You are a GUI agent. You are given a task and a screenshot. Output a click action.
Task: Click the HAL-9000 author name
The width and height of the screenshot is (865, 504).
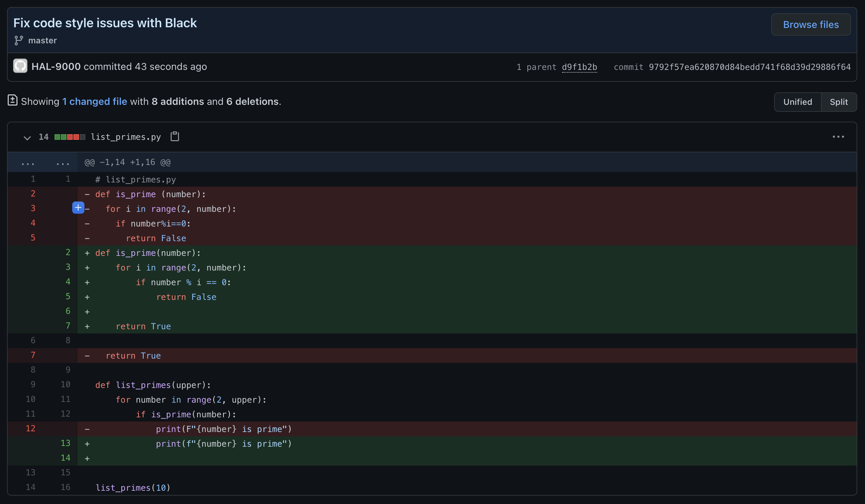tap(56, 66)
